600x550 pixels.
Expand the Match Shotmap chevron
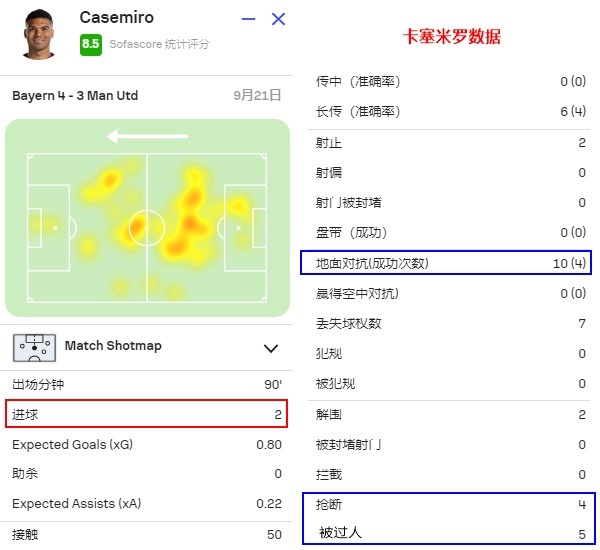click(x=271, y=348)
